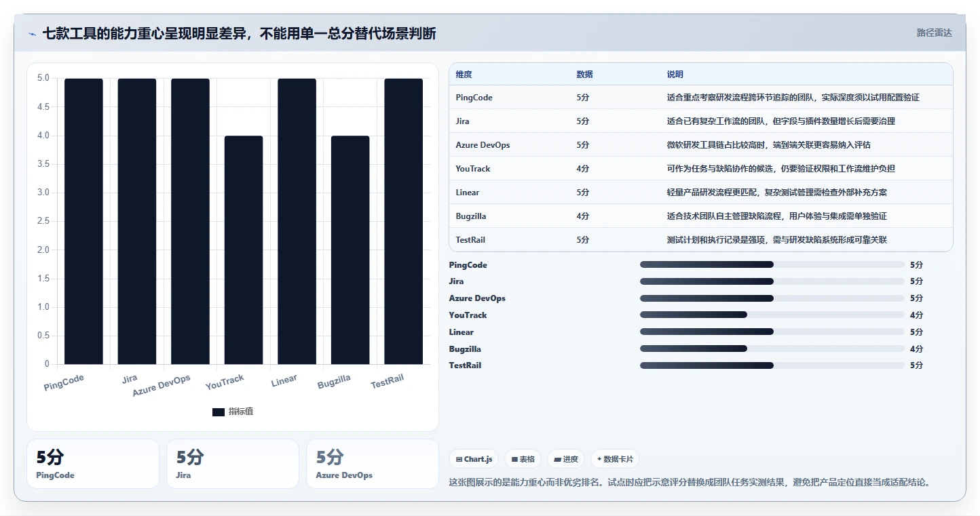Click the footer note starting 这张图展示的是
This screenshot has height=516, width=980.
coord(689,483)
